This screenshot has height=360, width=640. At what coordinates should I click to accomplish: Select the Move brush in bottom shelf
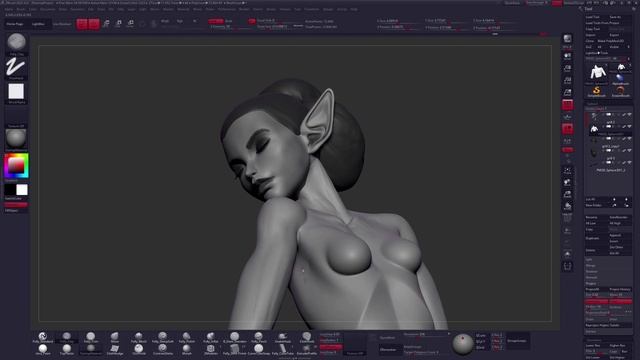[115, 337]
